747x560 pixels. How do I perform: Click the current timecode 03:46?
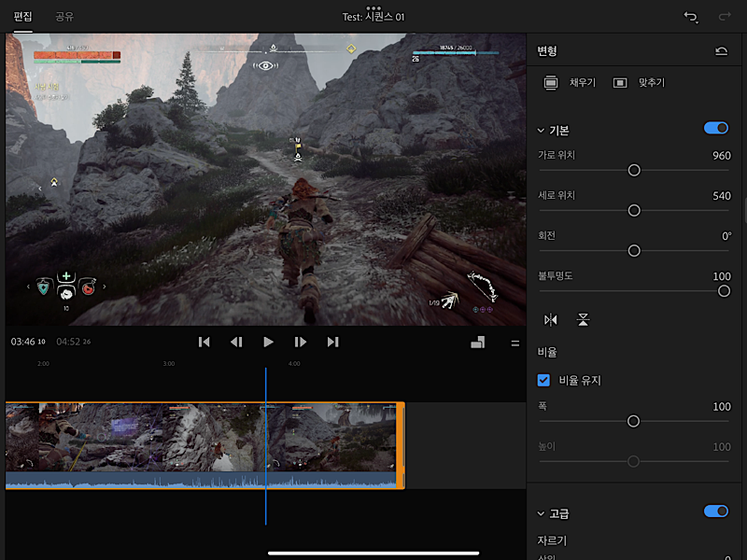pos(28,342)
